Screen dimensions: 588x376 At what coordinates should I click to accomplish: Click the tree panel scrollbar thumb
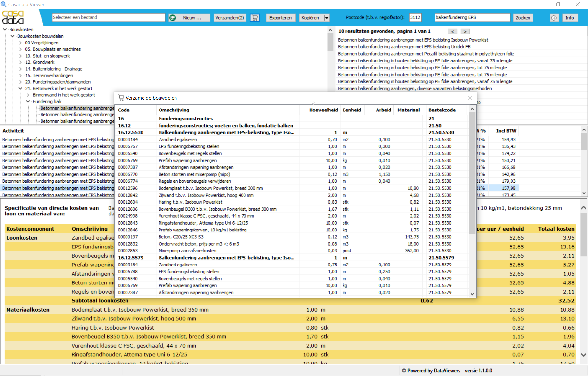click(330, 42)
